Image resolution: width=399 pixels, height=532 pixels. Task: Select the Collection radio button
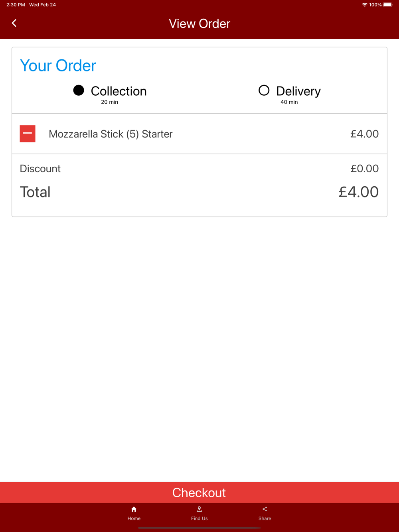[x=79, y=91]
